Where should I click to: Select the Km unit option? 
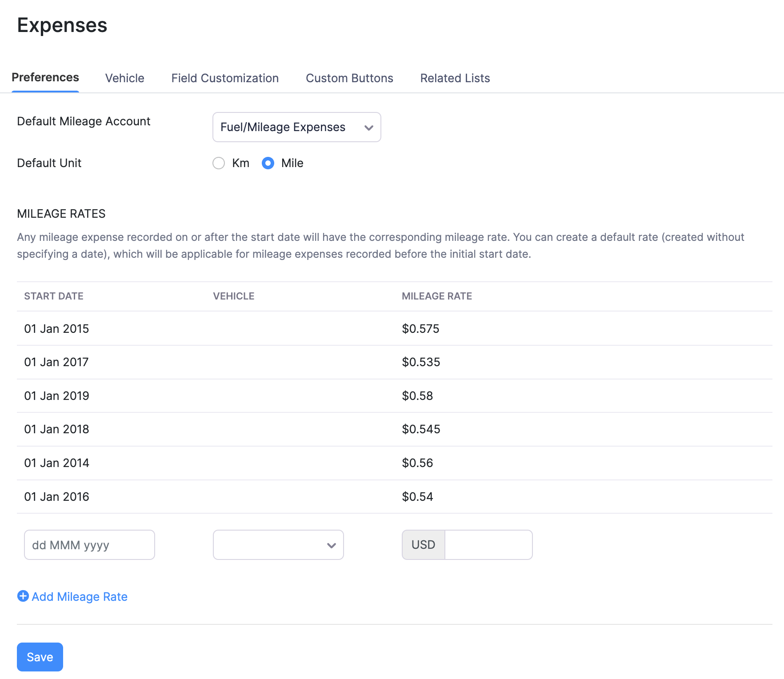point(219,163)
